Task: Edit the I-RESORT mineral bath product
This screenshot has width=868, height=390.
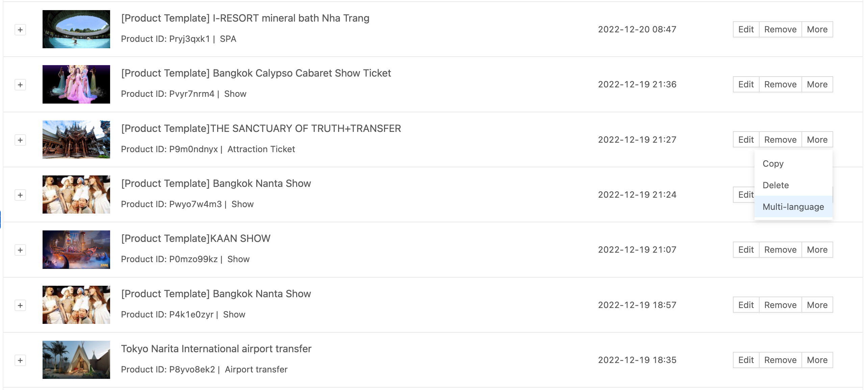Action: click(x=746, y=29)
